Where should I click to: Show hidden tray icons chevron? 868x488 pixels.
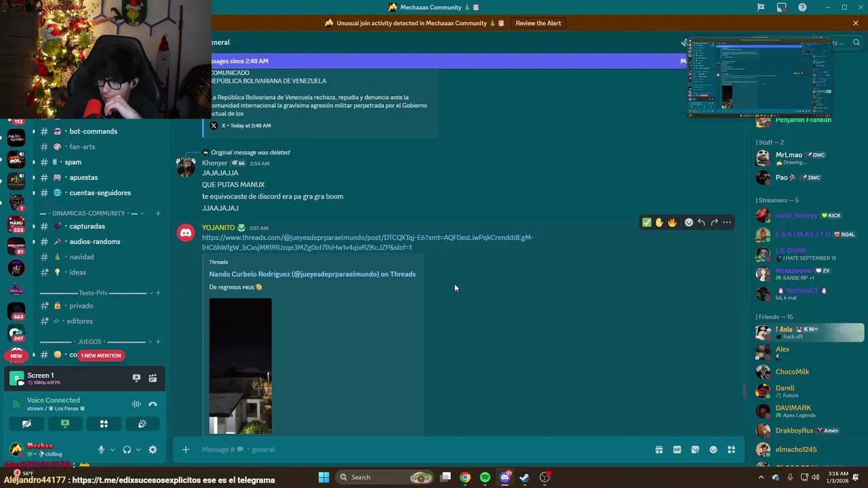coord(760,477)
